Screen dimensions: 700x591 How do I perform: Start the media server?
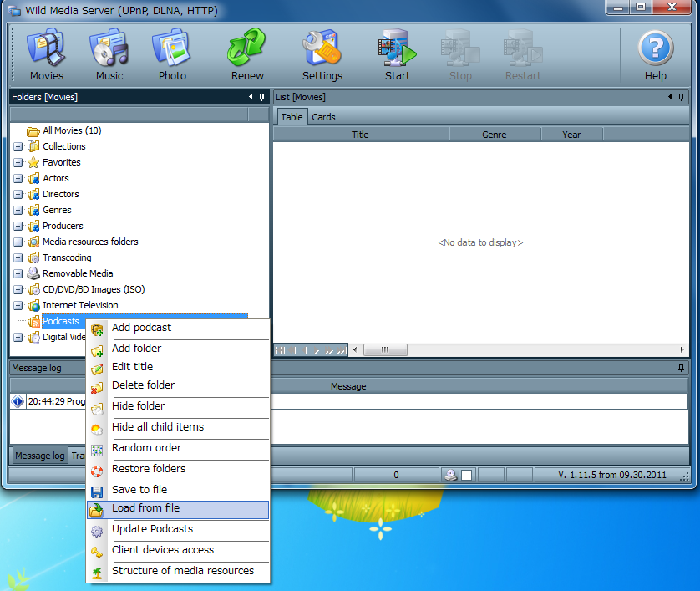(398, 54)
